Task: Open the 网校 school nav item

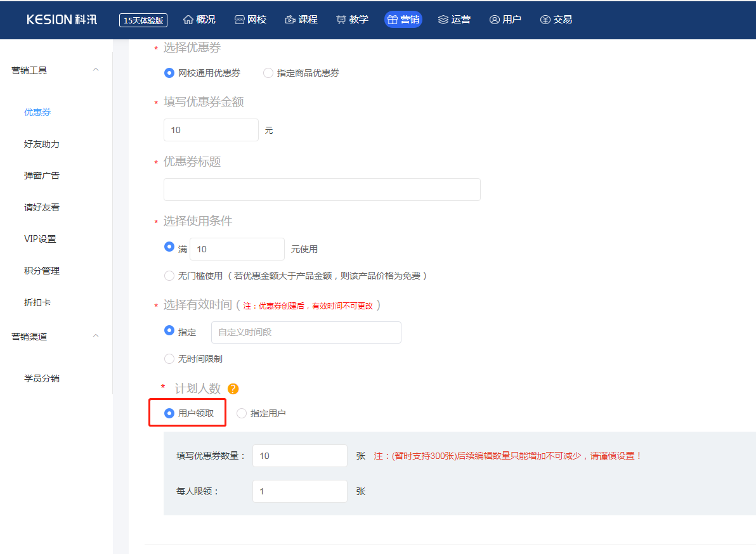Action: pyautogui.click(x=251, y=20)
